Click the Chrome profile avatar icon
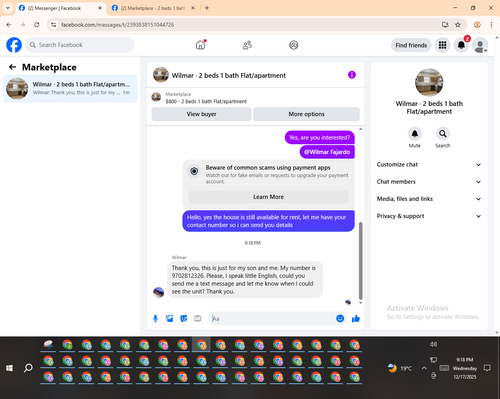Viewport: 500px width, 399px height. point(477,25)
